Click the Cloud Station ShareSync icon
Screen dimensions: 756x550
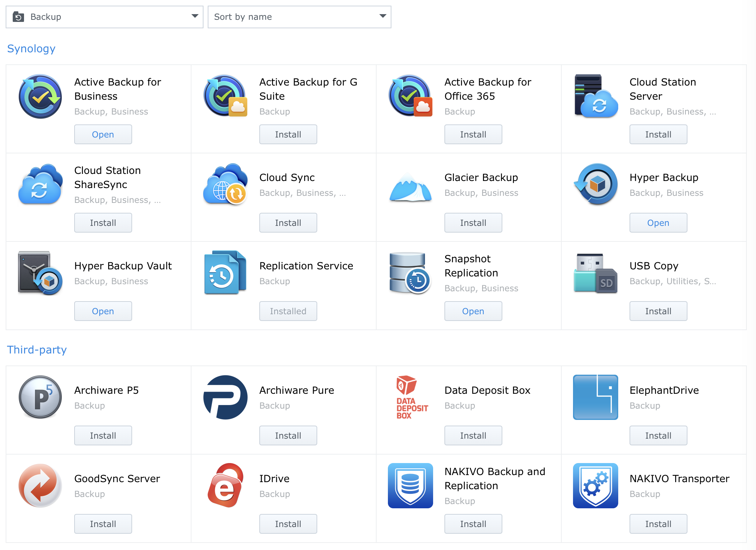(x=40, y=185)
